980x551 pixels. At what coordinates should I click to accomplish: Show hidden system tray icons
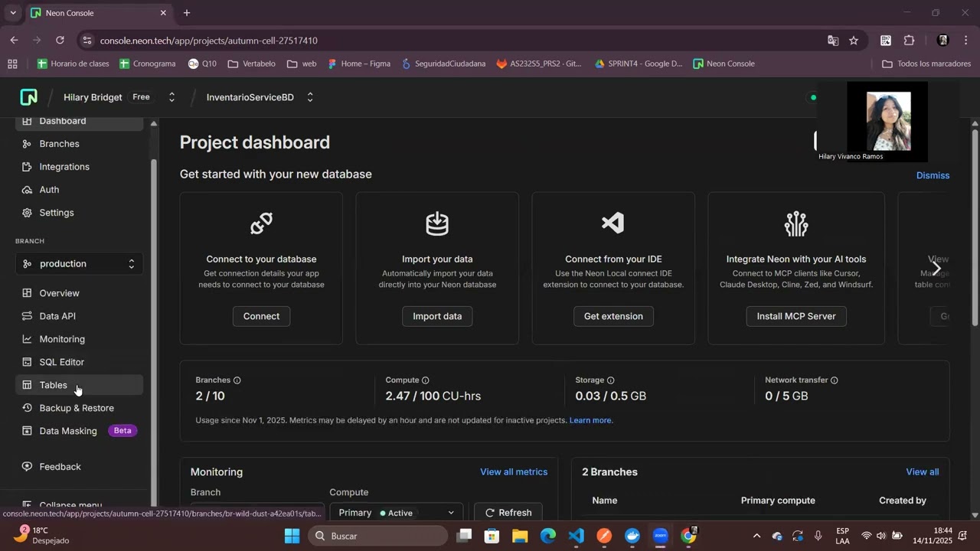click(x=756, y=536)
